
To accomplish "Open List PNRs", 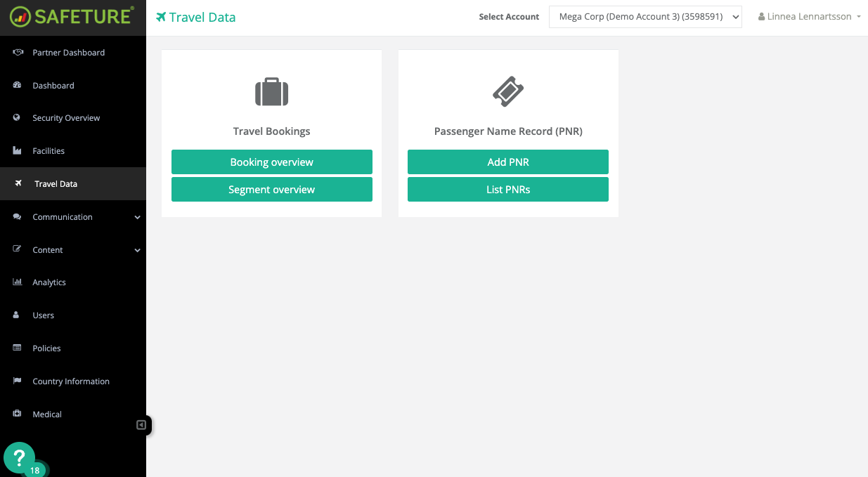I will (x=507, y=189).
